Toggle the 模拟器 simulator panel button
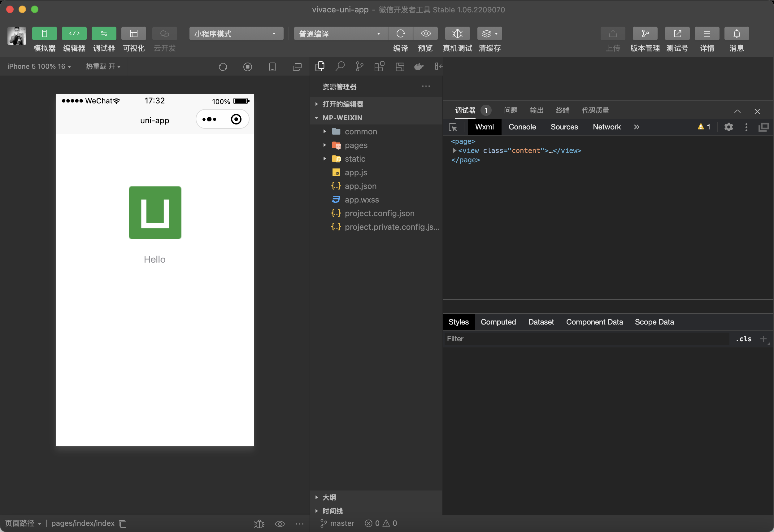Screen dimensions: 774x532 (44, 33)
